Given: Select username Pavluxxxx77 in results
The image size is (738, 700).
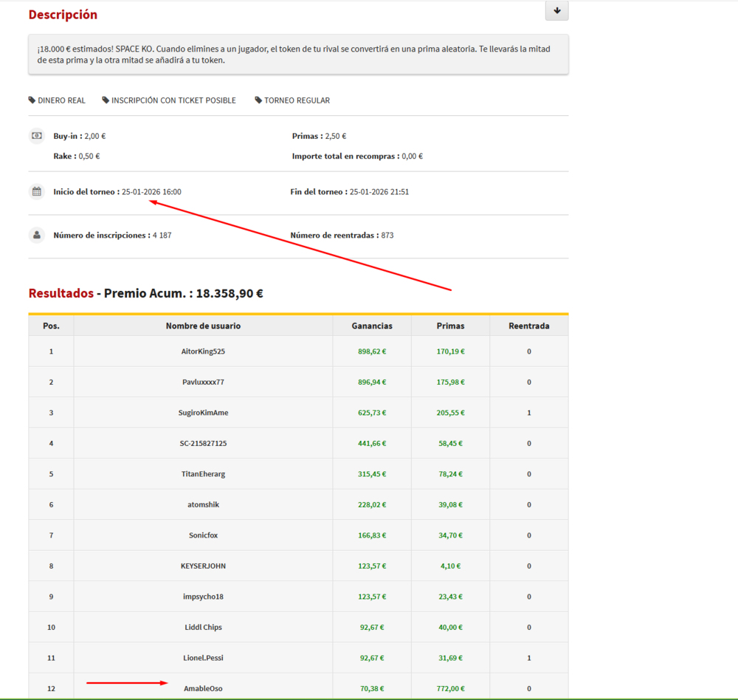Looking at the screenshot, I should [x=203, y=382].
